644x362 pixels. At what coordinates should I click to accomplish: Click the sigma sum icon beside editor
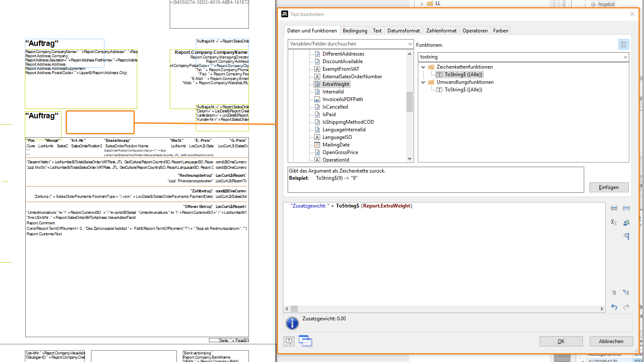(614, 222)
